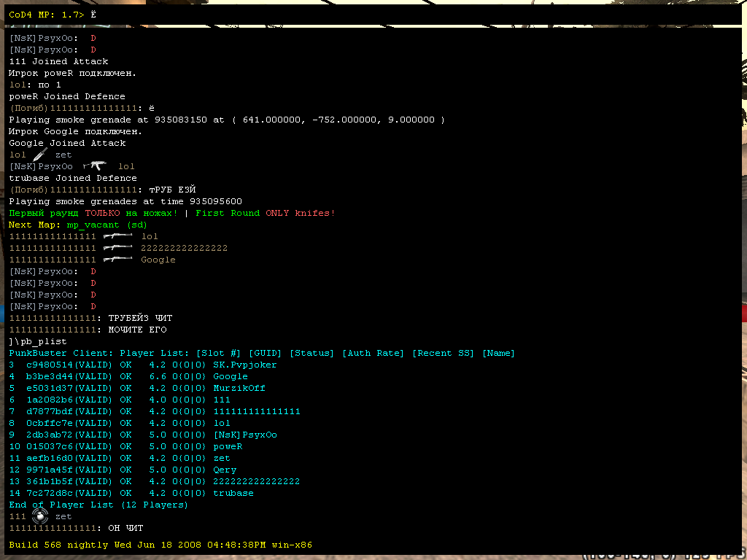Click the rifle icon before the victim name Google
Viewport: 747px width, 560px height.
click(x=117, y=259)
